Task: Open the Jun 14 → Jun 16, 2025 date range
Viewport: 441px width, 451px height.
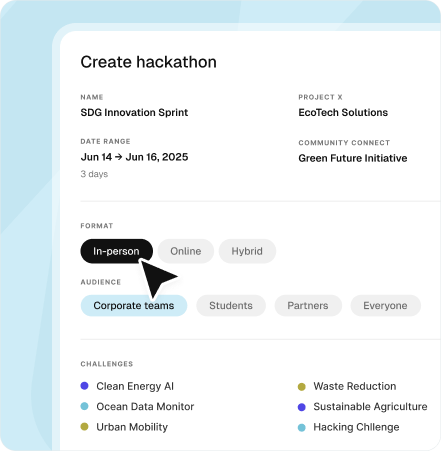Action: 134,157
